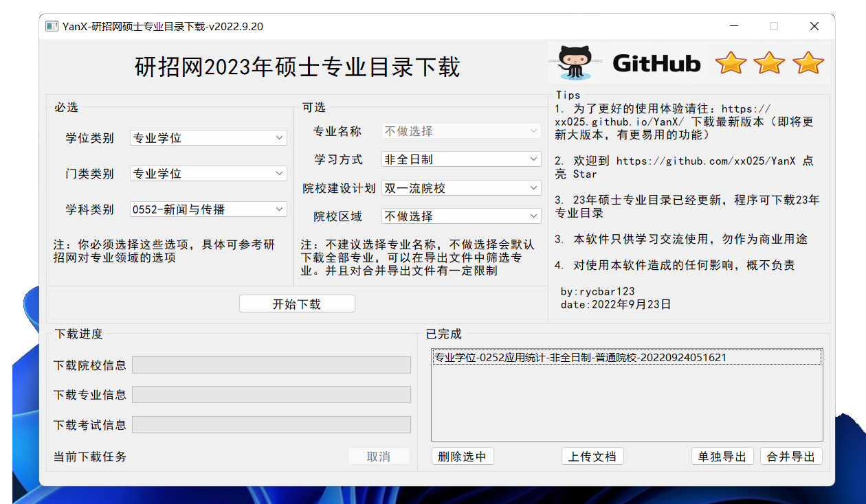Click the 下载进度 group title
Viewport: 866px width, 504px height.
coord(79,334)
